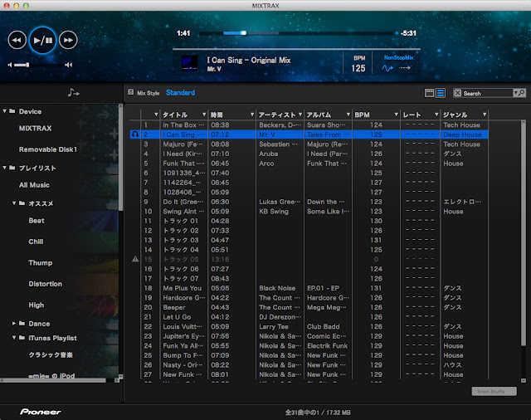
Task: Click the volume-down speaker icon
Action: pos(10,65)
